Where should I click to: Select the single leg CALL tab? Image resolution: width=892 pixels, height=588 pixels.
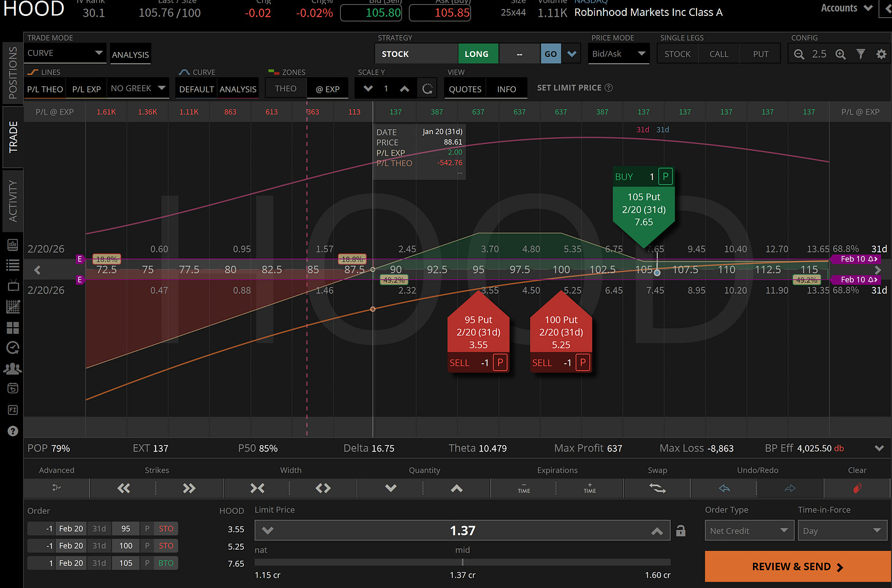[719, 54]
